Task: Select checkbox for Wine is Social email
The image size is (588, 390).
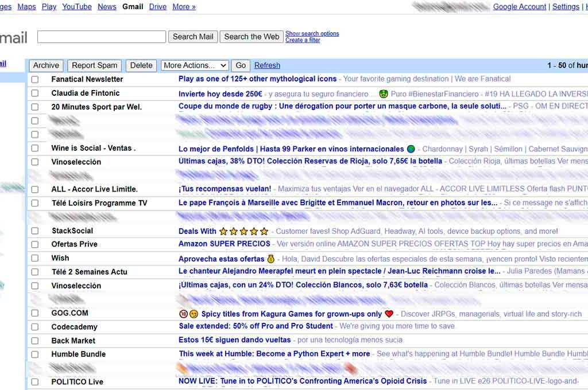Action: pos(35,149)
